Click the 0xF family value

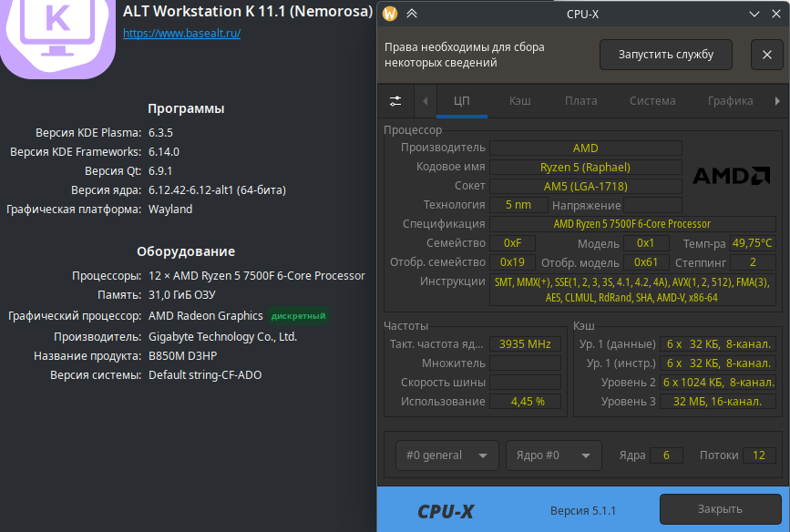click(x=512, y=243)
